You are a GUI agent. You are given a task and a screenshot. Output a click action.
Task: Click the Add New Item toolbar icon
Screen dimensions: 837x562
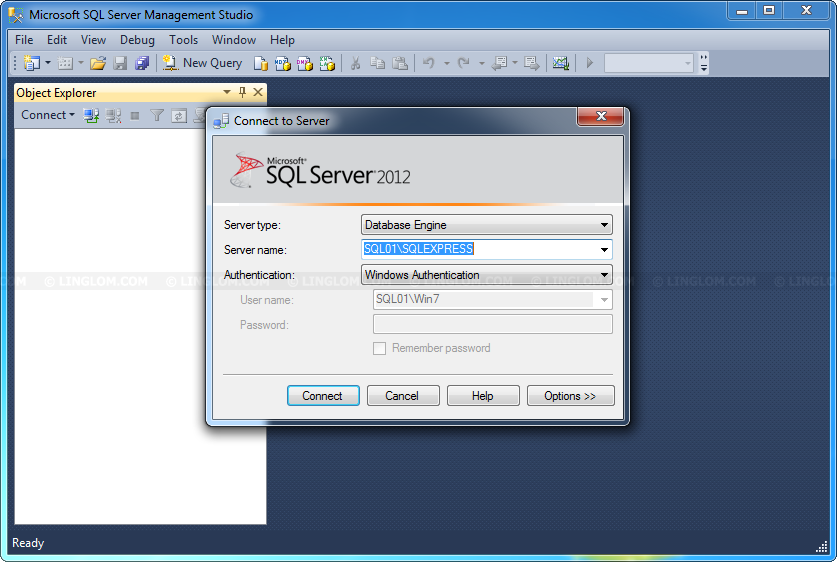pos(65,63)
